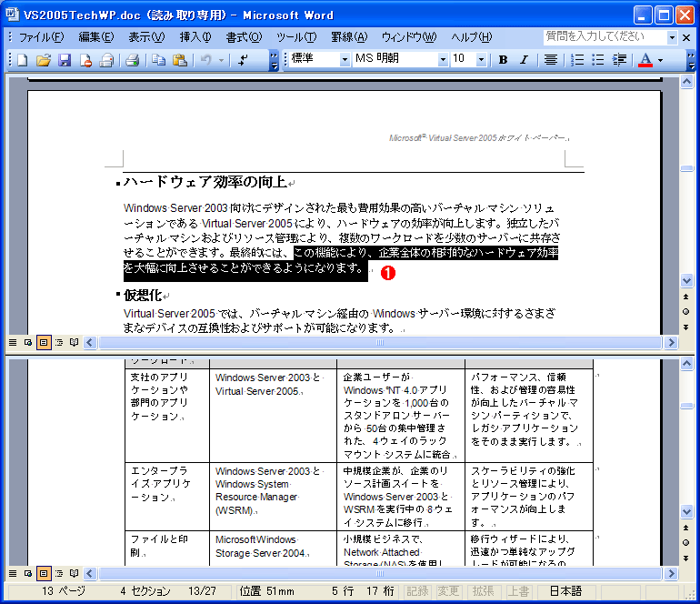Click the Copy icon
Screen dimensions: 700x604
tap(158, 59)
